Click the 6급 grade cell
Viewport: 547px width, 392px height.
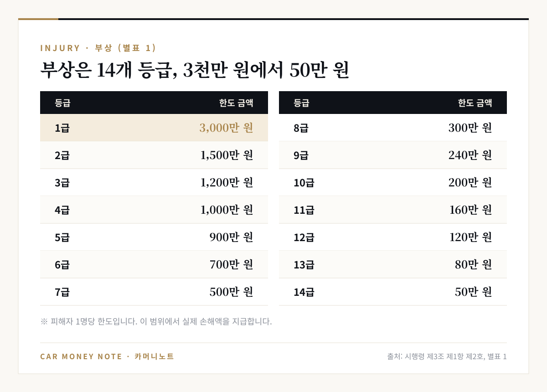62,265
